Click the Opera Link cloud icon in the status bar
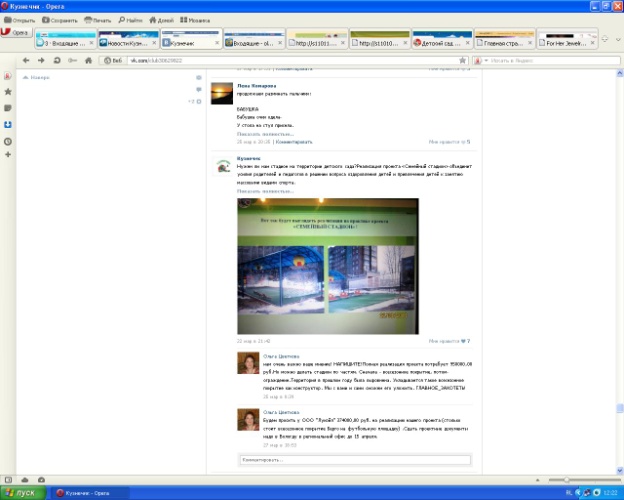Viewport: 624px width, 500px height. click(25, 480)
